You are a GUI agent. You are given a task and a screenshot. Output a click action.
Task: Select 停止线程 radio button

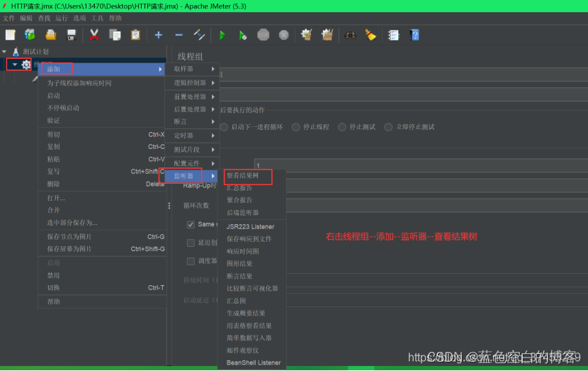point(296,127)
